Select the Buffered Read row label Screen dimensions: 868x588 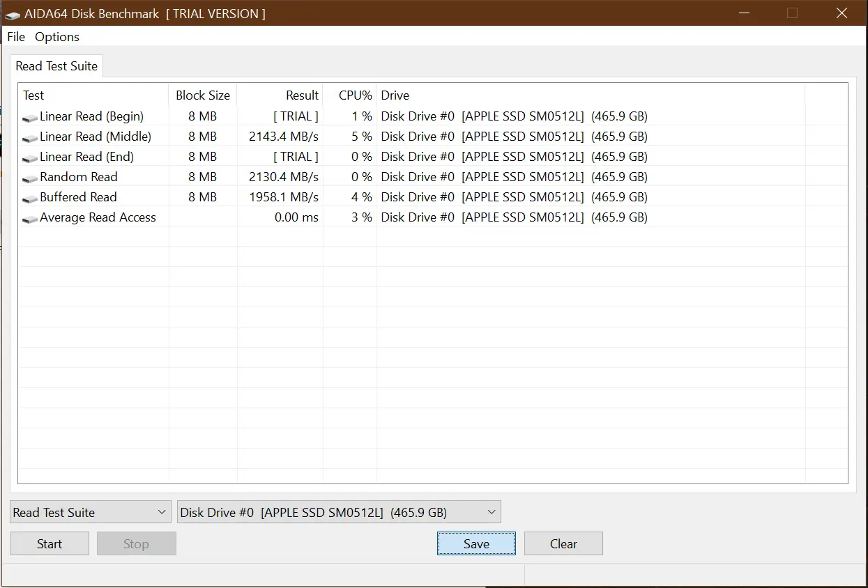(x=78, y=197)
